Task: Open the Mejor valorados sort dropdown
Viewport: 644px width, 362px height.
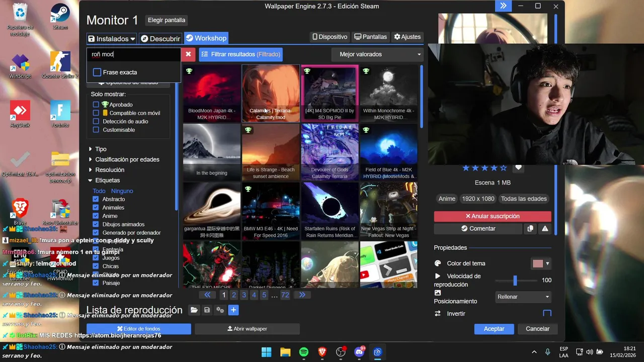Action: pyautogui.click(x=378, y=54)
